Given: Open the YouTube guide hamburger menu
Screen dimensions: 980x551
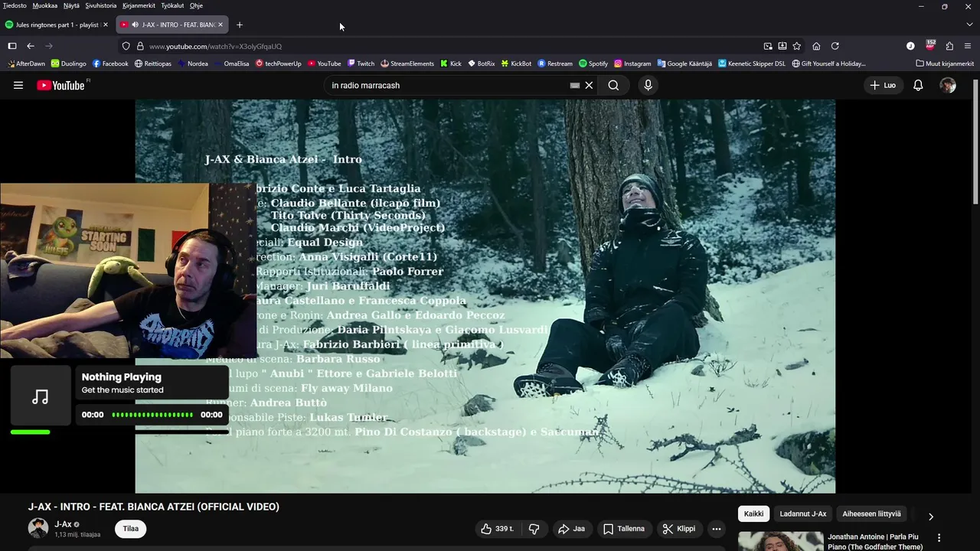Looking at the screenshot, I should point(18,86).
